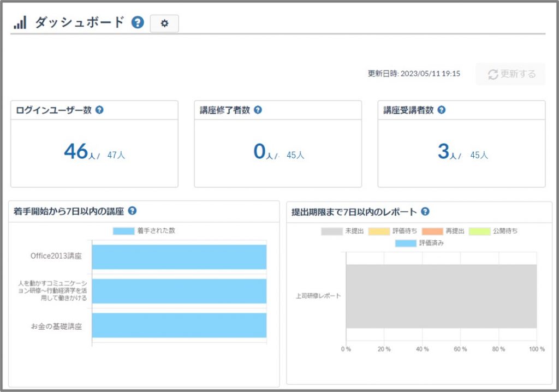Toggle 公開待ち legend entry
The image size is (559, 392).
(x=493, y=231)
